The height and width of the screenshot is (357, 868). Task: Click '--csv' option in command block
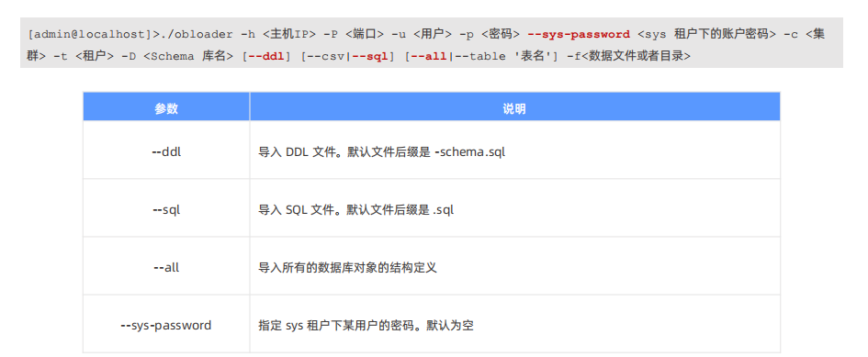(325, 57)
